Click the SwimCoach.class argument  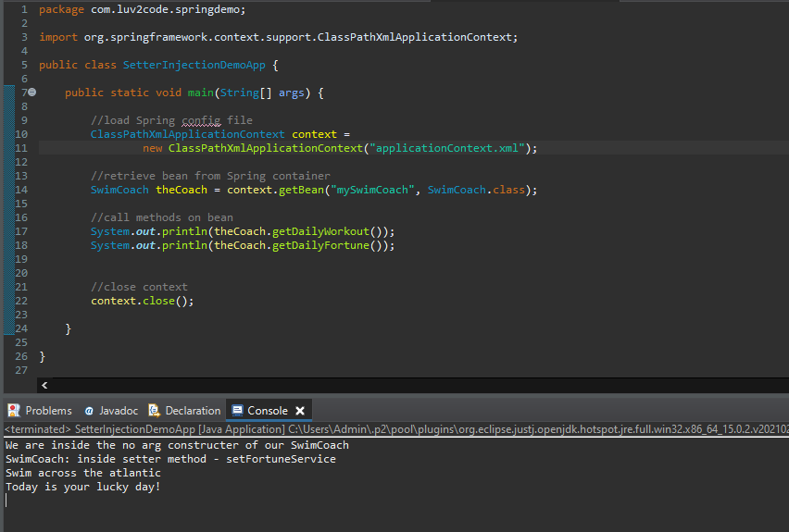(x=476, y=190)
